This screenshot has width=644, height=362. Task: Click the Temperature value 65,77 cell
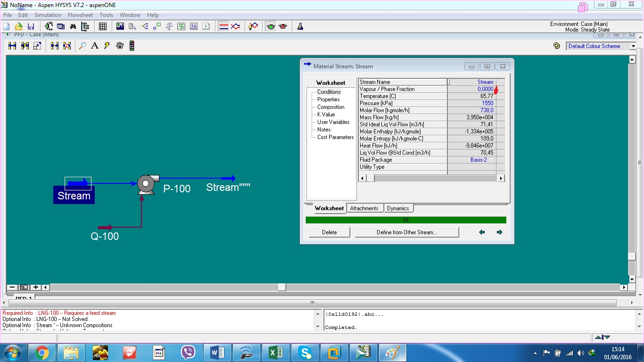click(x=472, y=96)
